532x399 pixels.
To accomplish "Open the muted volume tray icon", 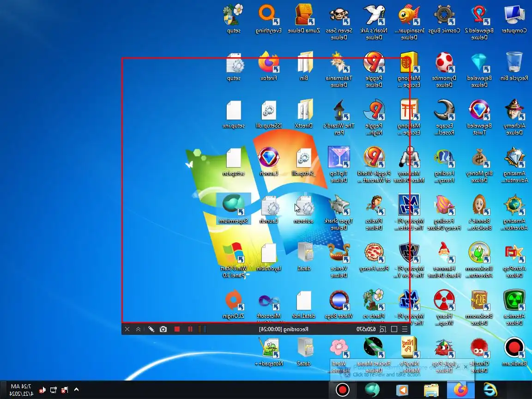I will point(42,390).
